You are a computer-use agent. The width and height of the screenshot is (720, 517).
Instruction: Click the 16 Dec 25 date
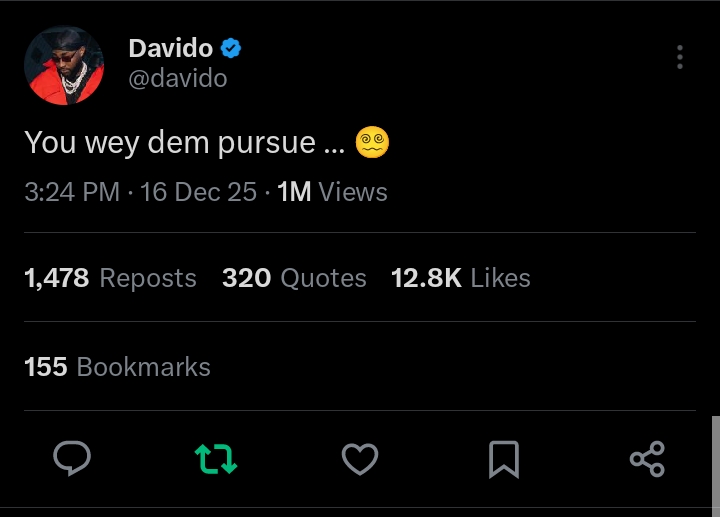[x=199, y=192]
